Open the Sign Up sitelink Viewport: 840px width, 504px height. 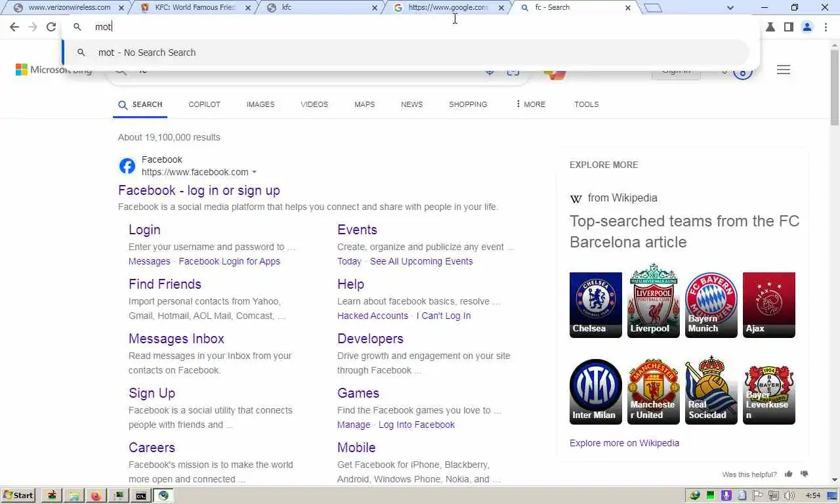click(152, 393)
